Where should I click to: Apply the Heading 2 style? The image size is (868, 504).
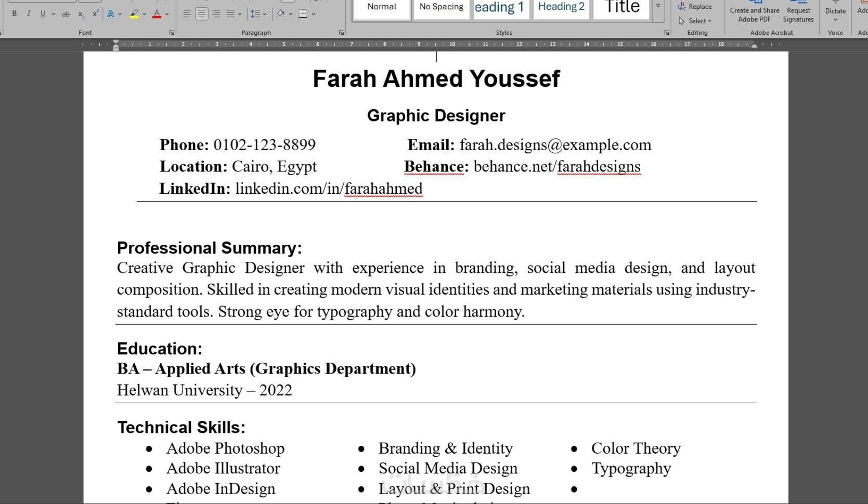click(561, 7)
